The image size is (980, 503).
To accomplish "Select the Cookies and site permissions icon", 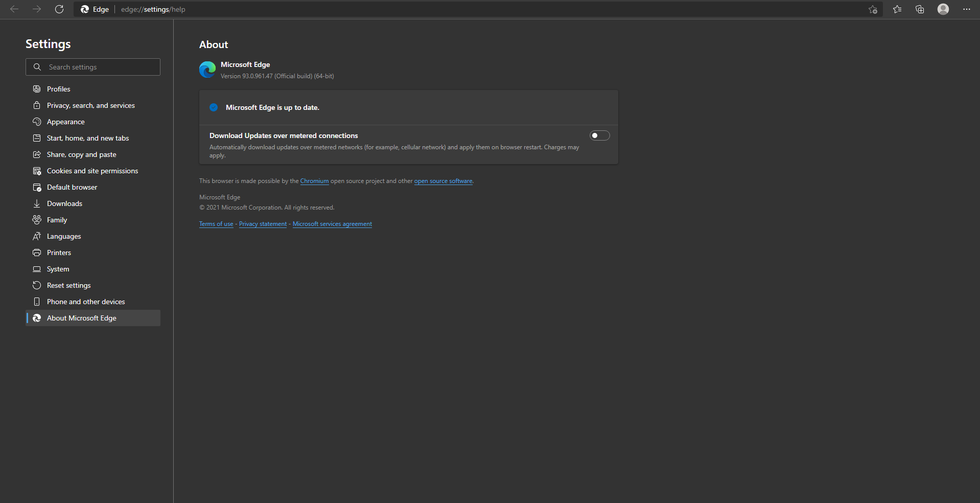I will (x=37, y=171).
